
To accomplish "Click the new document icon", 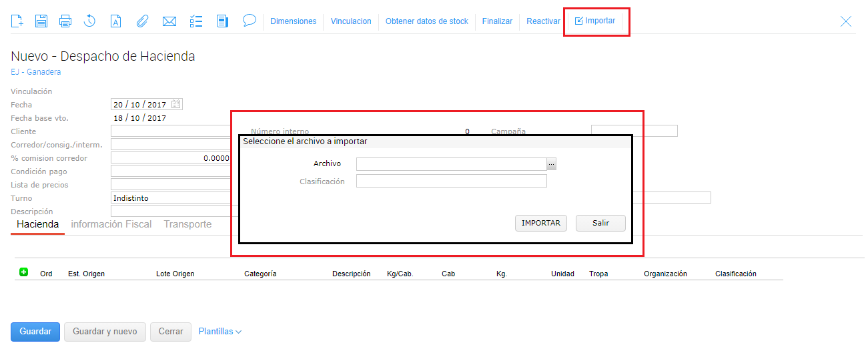I will (17, 21).
